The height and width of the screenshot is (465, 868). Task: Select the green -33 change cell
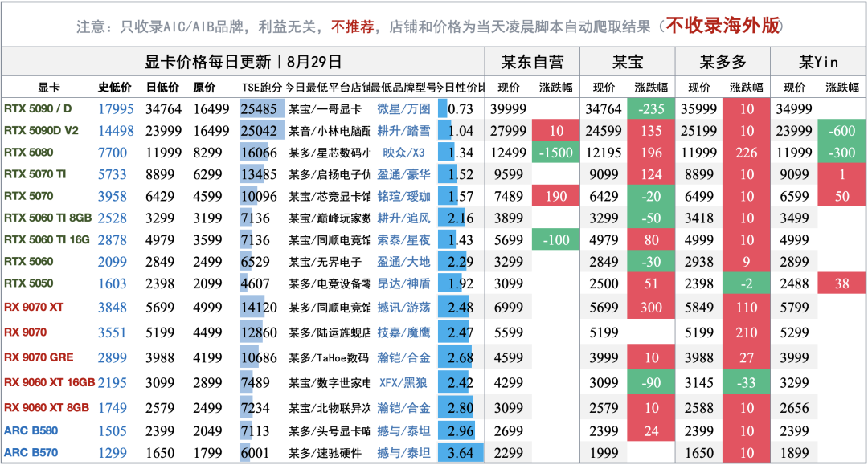click(x=746, y=382)
